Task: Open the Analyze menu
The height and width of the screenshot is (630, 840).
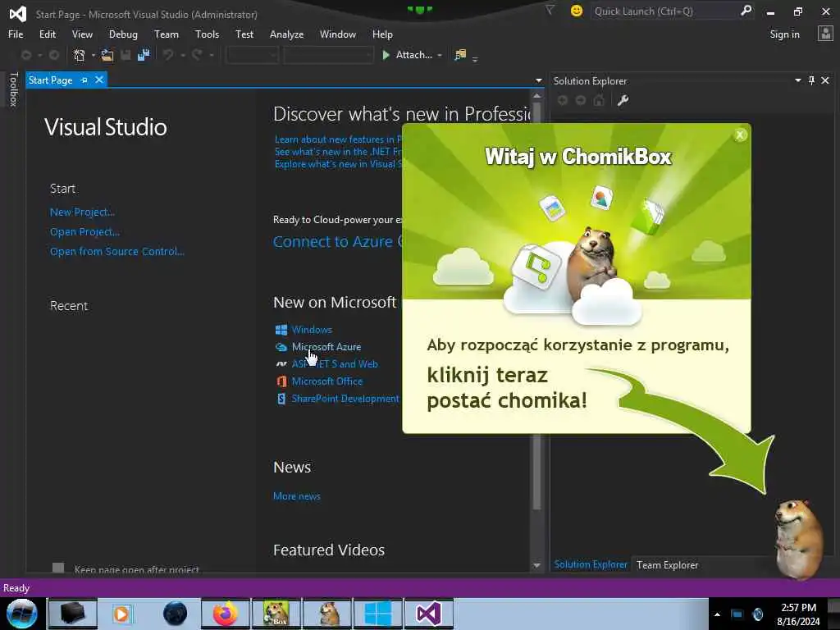Action: click(286, 34)
